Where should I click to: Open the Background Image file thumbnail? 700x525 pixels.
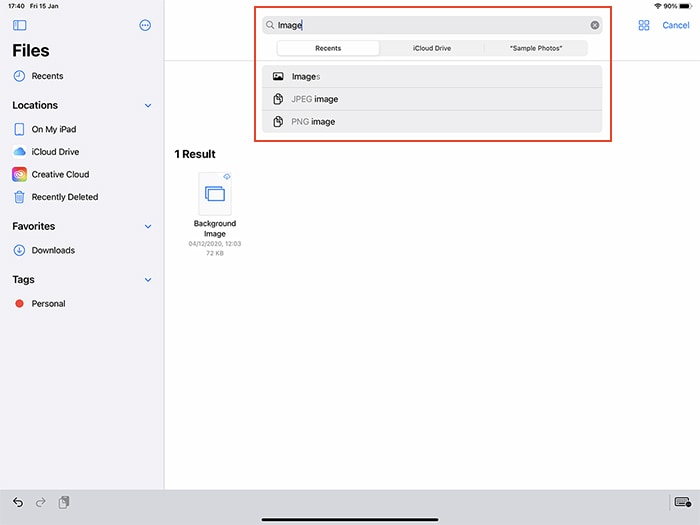point(215,194)
